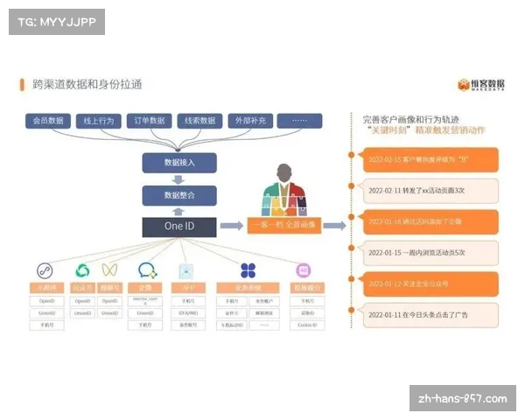Image resolution: width=525 pixels, height=420 pixels.
Task: Select the 外部补充 box
Action: tap(250, 121)
